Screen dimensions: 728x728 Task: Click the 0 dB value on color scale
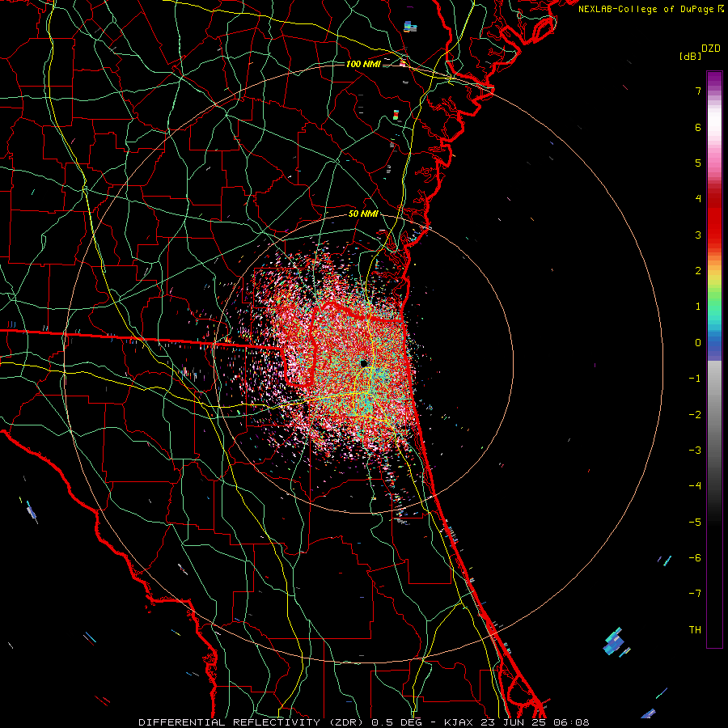698,343
